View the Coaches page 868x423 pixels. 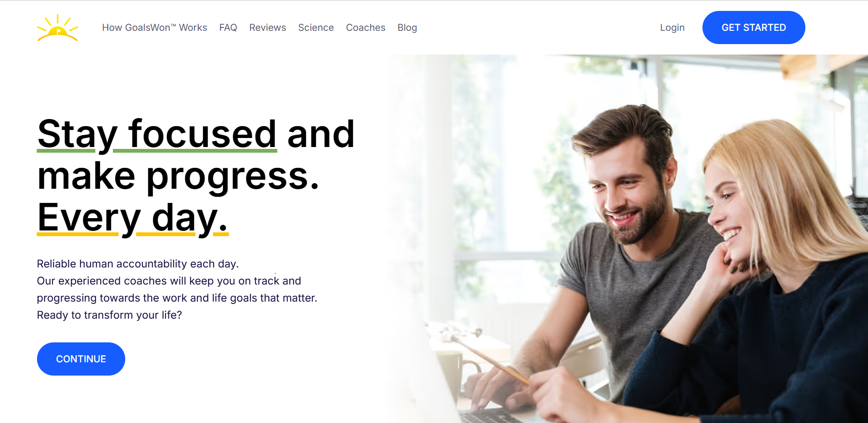click(366, 28)
